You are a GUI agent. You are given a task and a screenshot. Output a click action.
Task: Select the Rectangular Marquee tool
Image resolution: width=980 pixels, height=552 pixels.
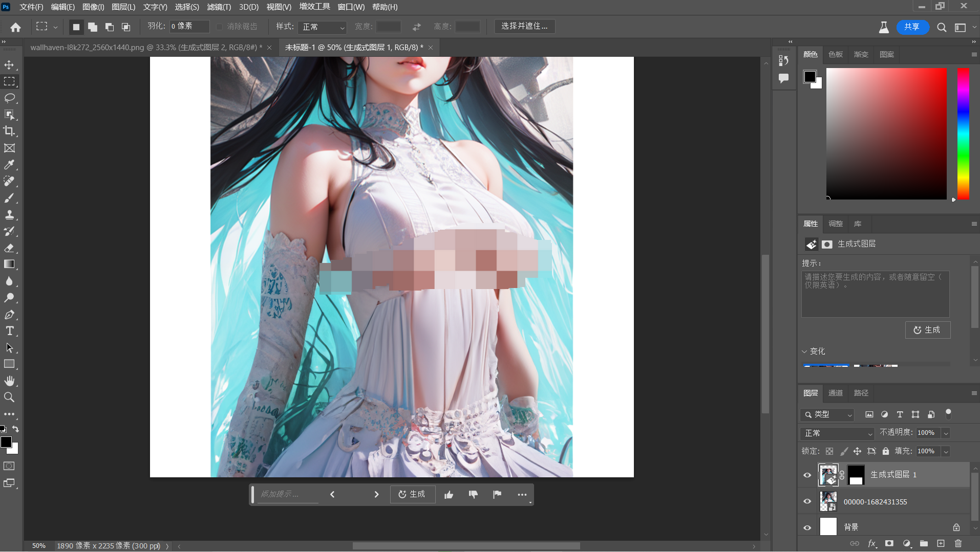click(9, 81)
